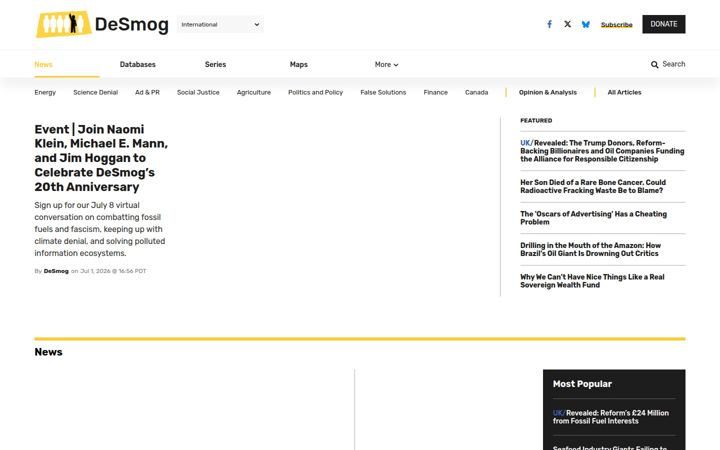Click the DeSmog logo
720x450 pixels.
pos(102,24)
